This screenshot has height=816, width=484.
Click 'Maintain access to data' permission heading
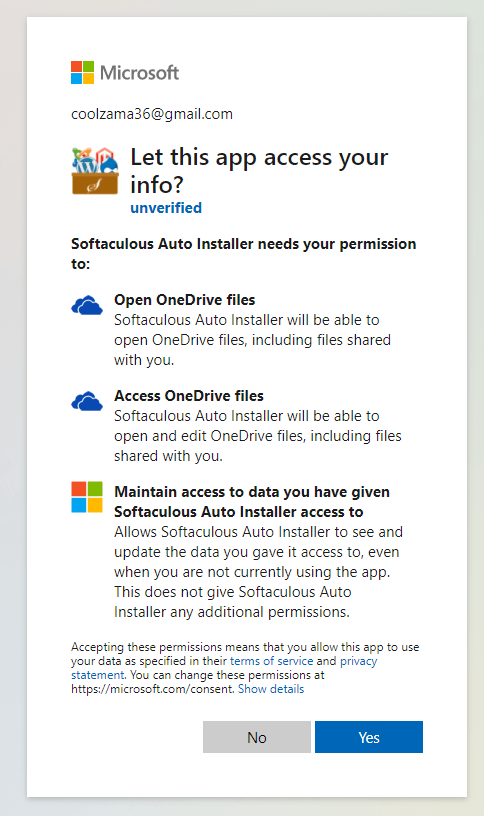252,502
